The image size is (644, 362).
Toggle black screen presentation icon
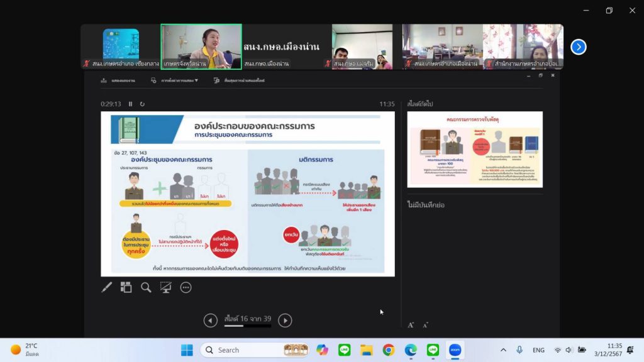coord(166,287)
